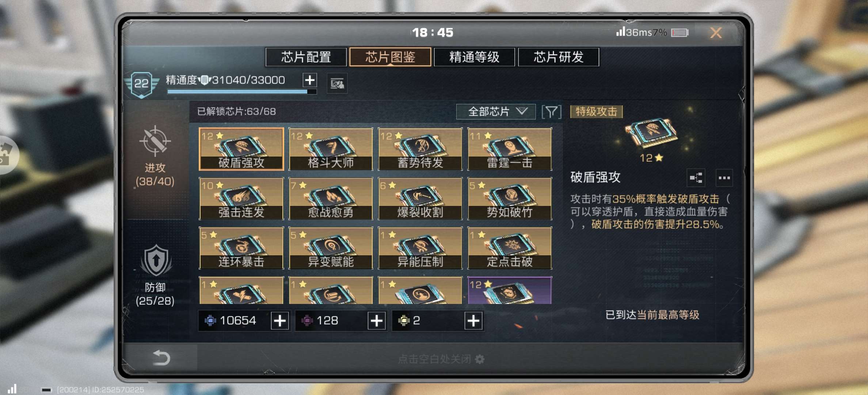This screenshot has height=395, width=868.
Task: Switch to the 芯片研发 tab
Action: (x=559, y=57)
